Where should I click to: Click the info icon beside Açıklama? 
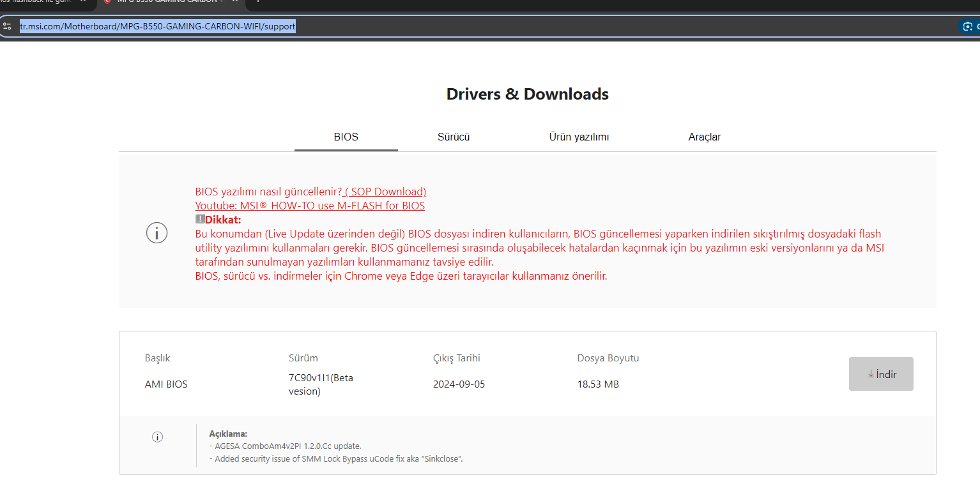157,437
